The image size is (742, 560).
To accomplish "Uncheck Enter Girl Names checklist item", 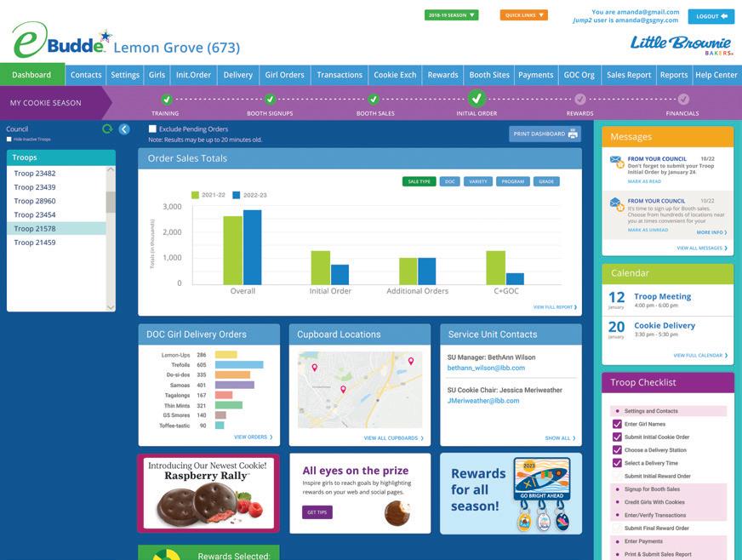I will (617, 424).
